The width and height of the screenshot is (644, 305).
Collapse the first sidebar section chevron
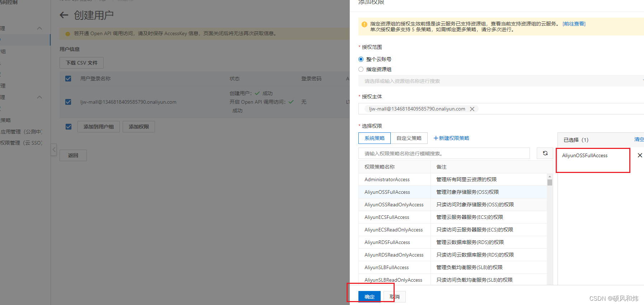coord(39,28)
